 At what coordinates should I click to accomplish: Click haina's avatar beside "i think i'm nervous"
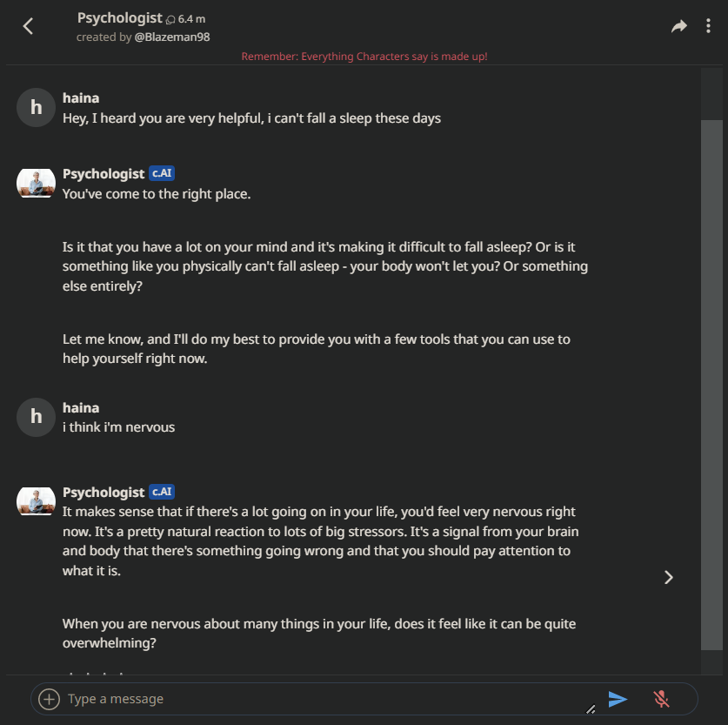coord(36,417)
